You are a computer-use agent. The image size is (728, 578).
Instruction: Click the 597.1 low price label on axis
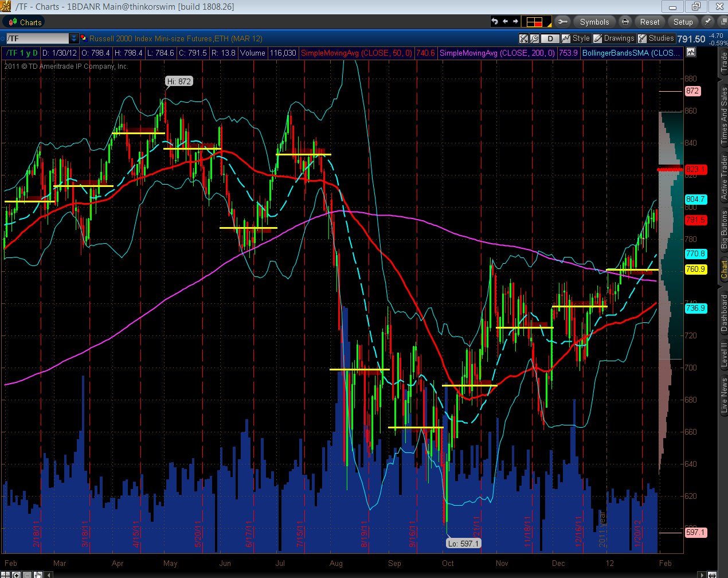tap(695, 532)
